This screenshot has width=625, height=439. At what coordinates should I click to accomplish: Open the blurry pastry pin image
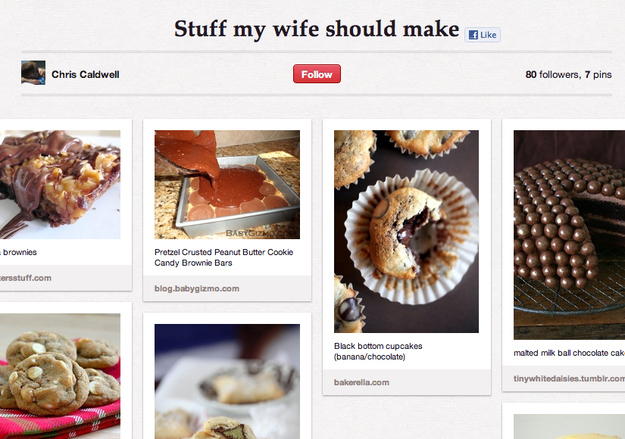(227, 382)
